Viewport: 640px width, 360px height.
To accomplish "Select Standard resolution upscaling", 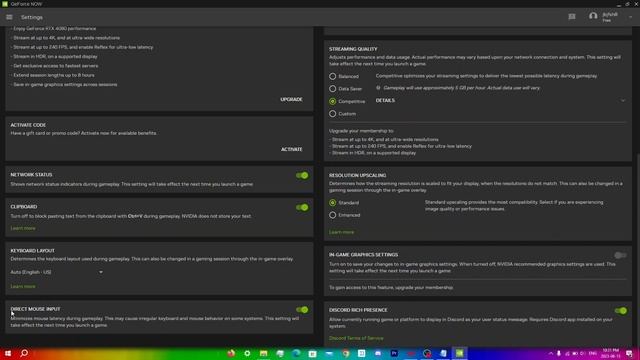I will [333, 202].
